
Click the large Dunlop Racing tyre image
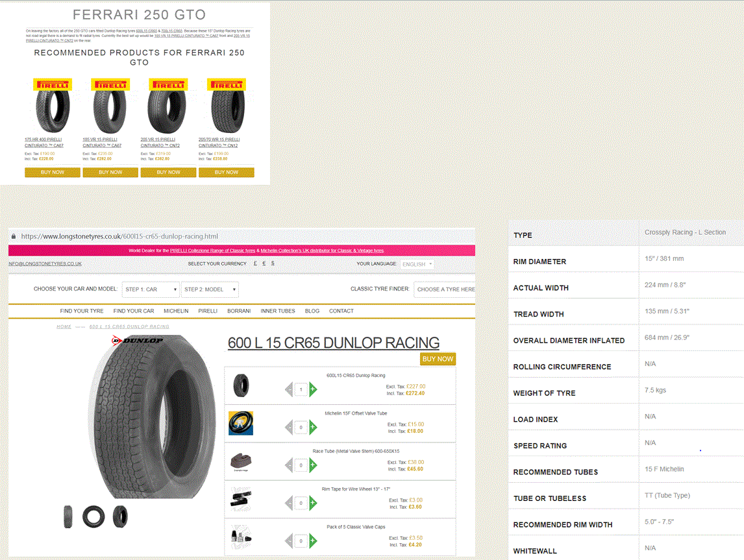tap(151, 417)
